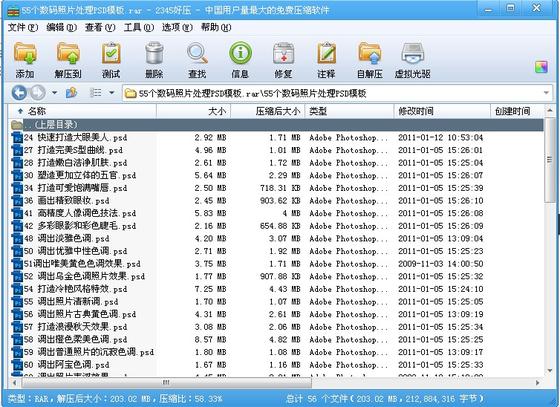Image resolution: width=560 pixels, height=407 pixels.
Task: Click the horizontal scrollbar thumb
Action: pos(166,383)
